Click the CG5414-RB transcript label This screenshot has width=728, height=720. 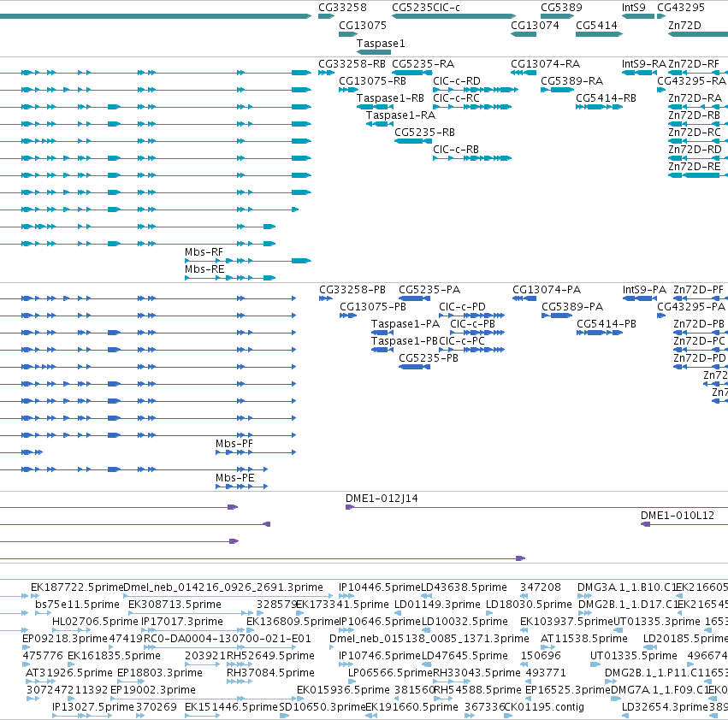606,98
